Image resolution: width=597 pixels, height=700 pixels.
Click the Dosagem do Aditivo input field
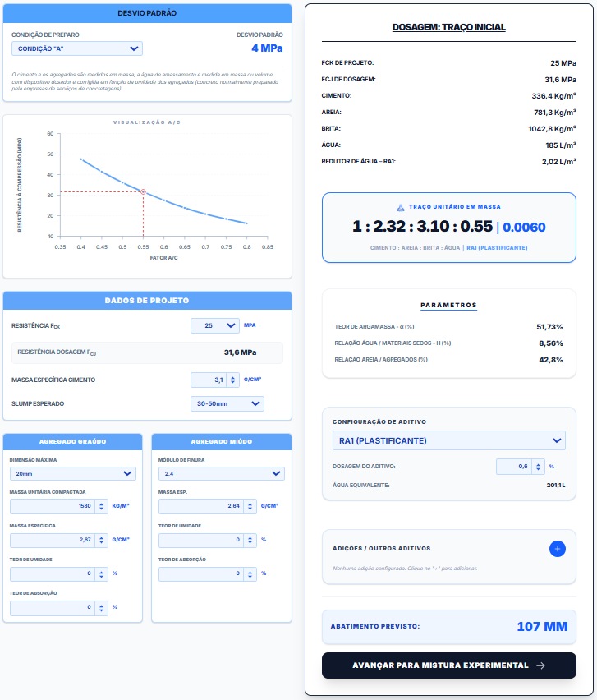[x=515, y=467]
